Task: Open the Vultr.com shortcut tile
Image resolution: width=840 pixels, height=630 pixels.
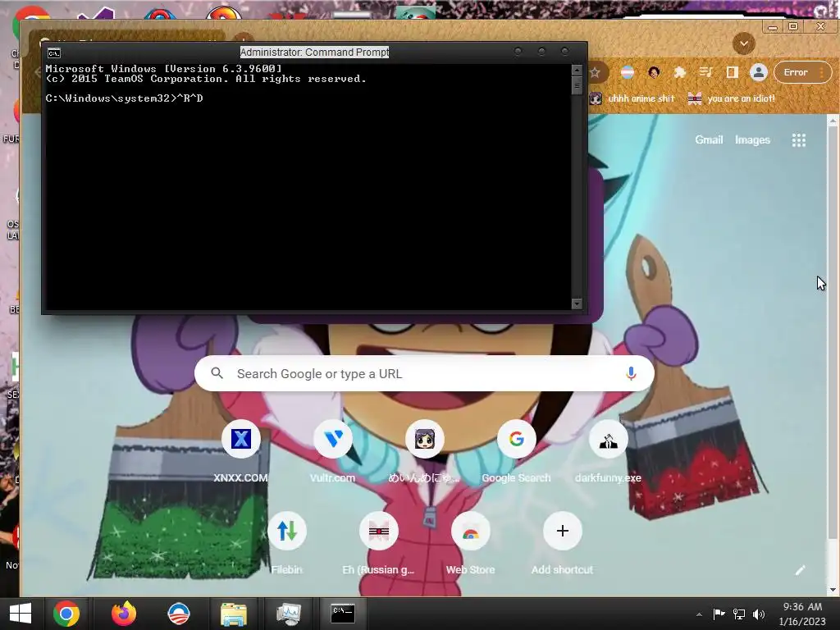Action: coord(333,440)
